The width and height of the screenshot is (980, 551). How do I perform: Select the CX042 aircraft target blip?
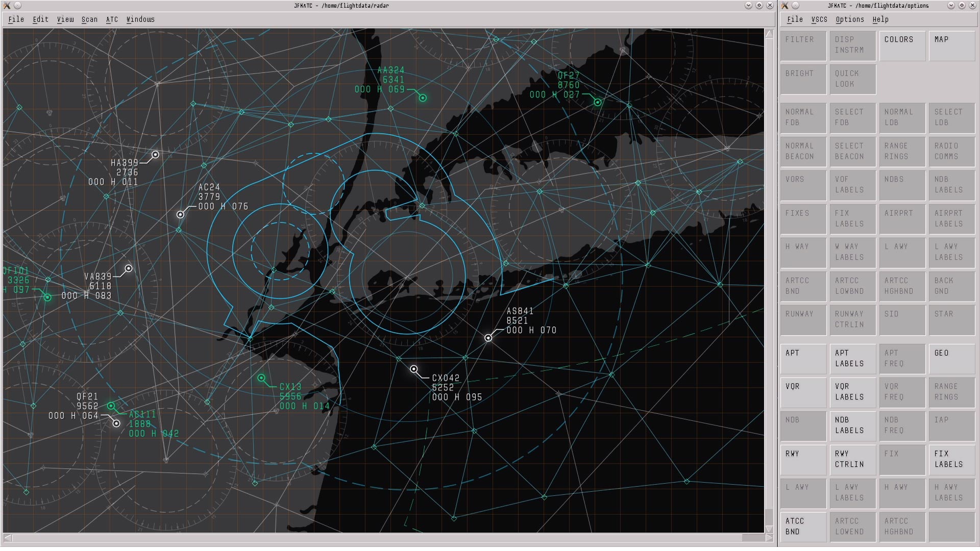coord(414,369)
